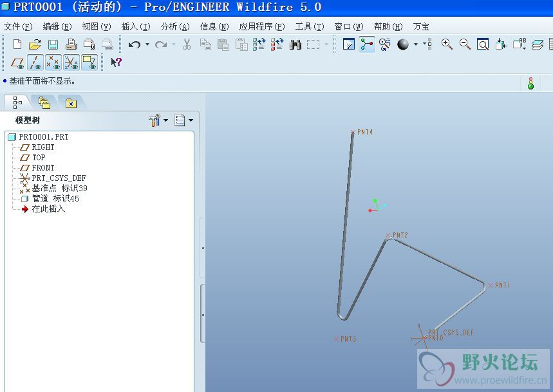Open the display style dropdown arrow beside the sphere

pos(416,44)
